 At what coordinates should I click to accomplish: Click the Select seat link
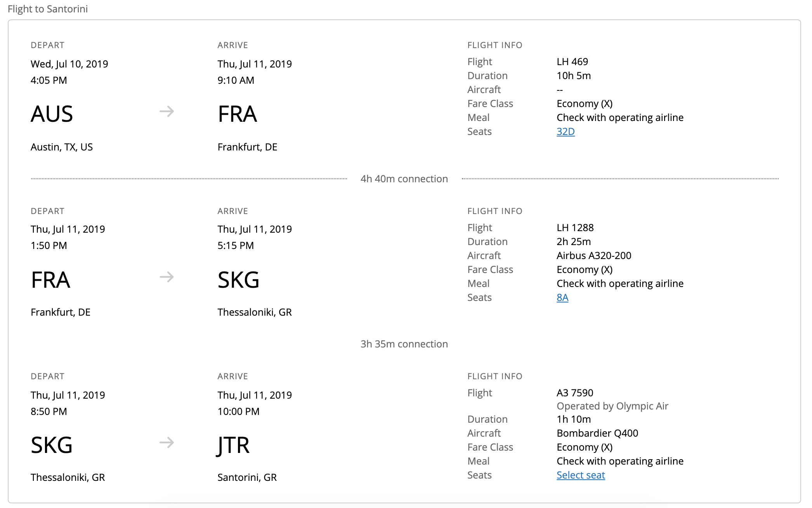[580, 475]
